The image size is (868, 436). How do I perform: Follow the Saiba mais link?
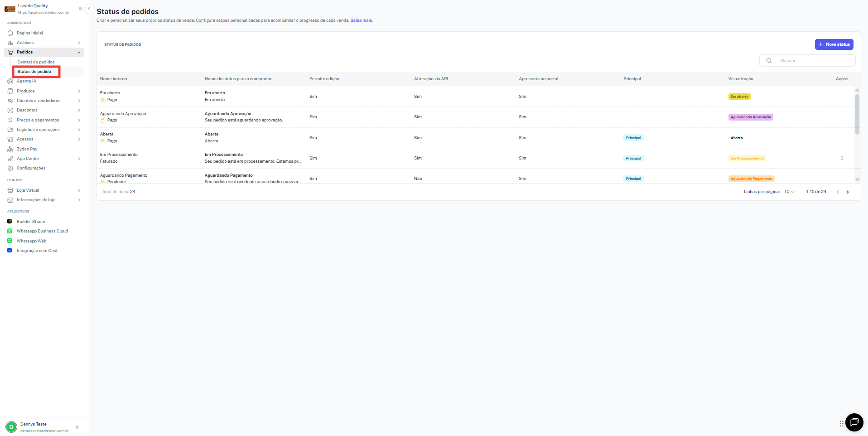point(361,20)
